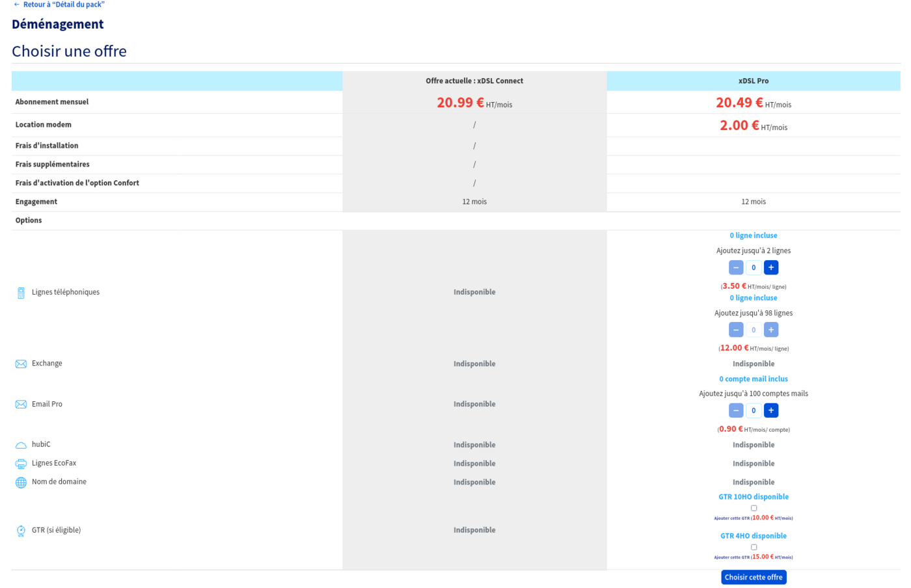The image size is (911, 588).
Task: Click the envelope icon next to Exchange
Action: [x=21, y=364]
